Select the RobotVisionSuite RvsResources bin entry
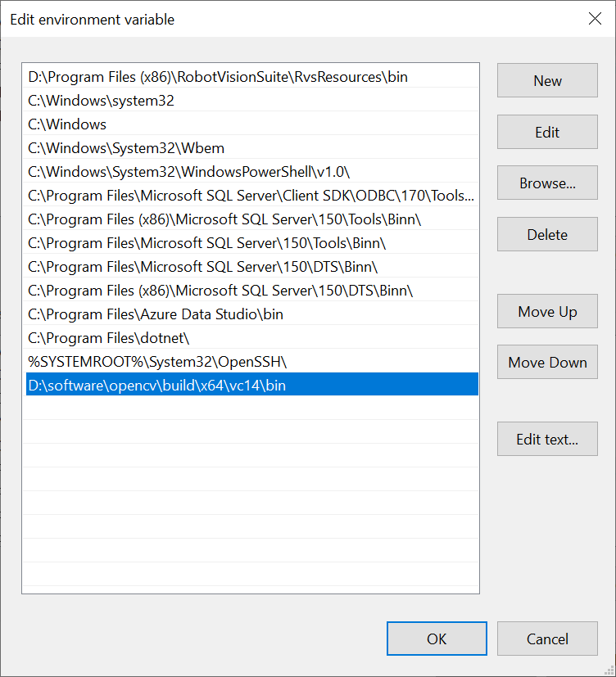The image size is (616, 677). pyautogui.click(x=251, y=77)
